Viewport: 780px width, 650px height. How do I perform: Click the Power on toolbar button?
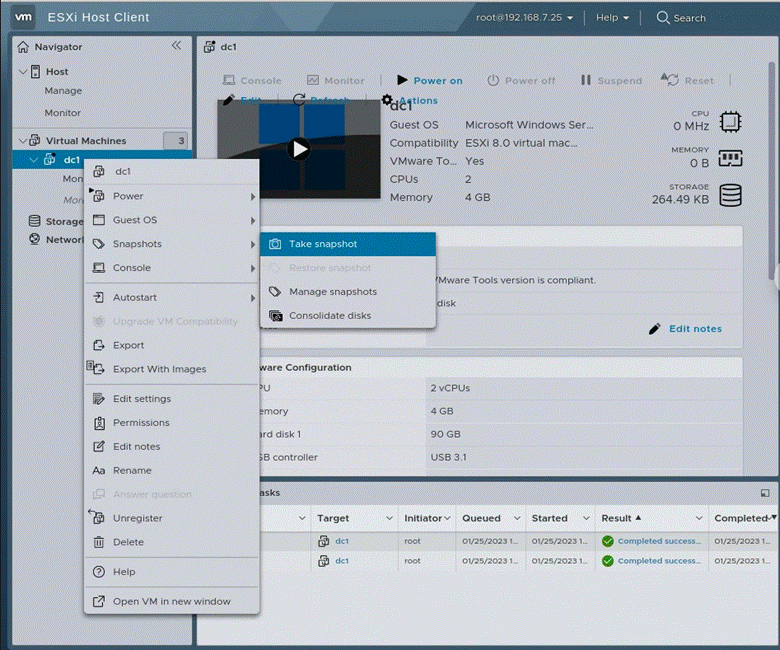pyautogui.click(x=430, y=81)
